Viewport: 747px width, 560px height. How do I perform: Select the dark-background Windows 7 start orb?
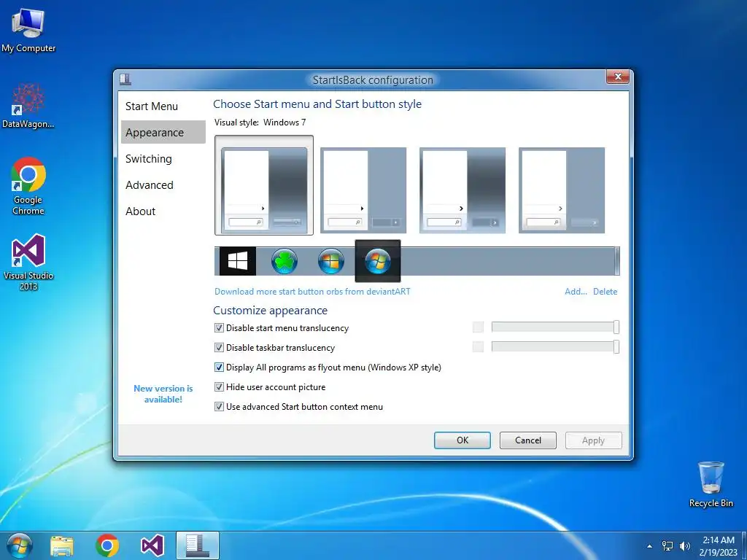[378, 261]
